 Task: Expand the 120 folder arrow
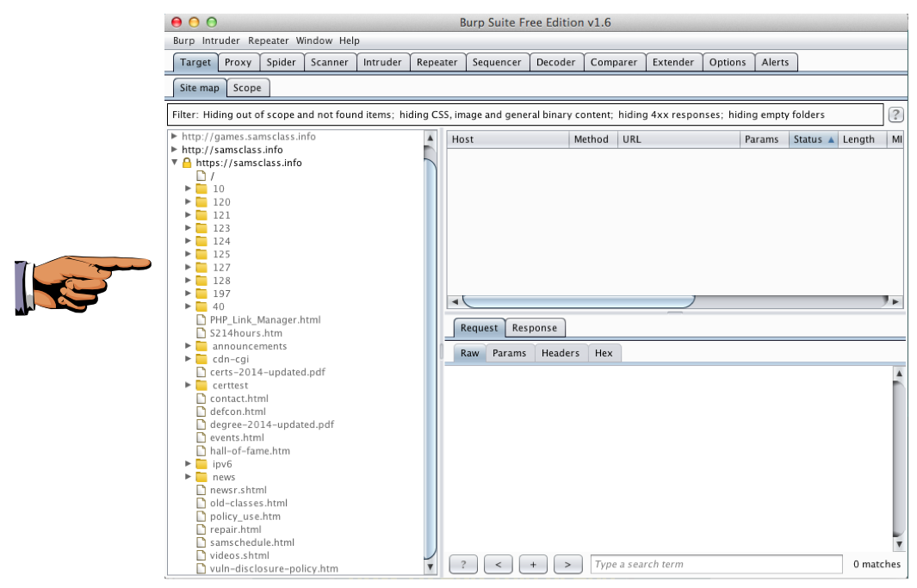point(188,201)
